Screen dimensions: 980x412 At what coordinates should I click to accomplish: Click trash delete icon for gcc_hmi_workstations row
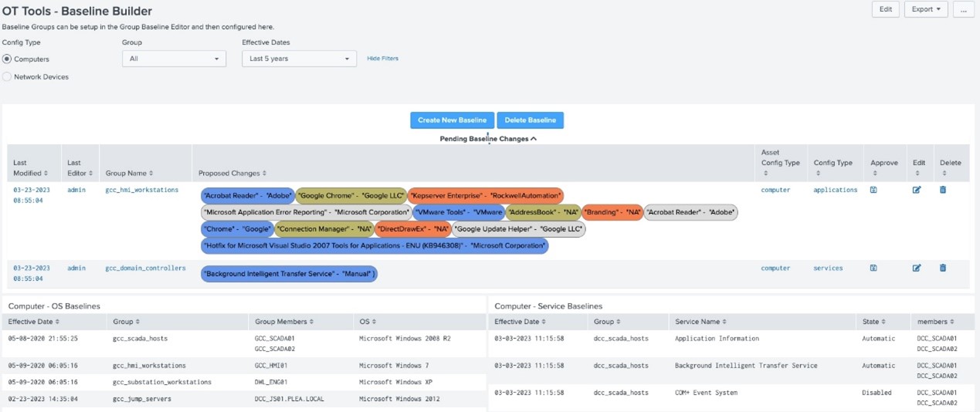coord(943,190)
